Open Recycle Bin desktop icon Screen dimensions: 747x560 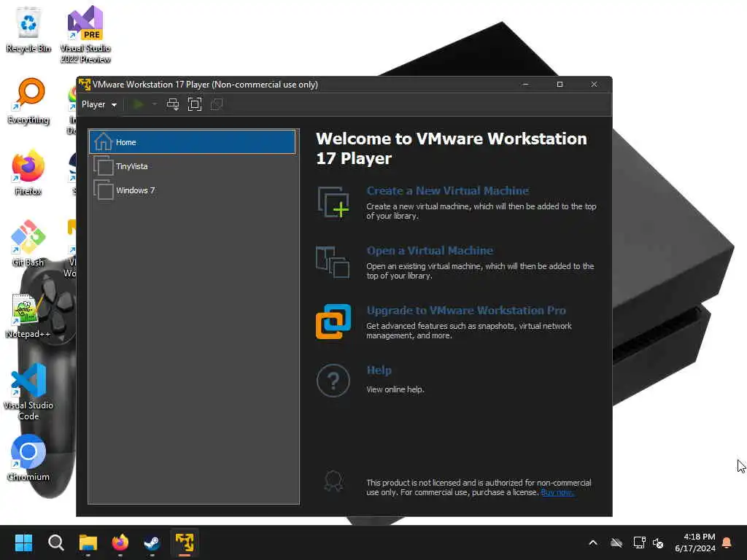click(28, 30)
